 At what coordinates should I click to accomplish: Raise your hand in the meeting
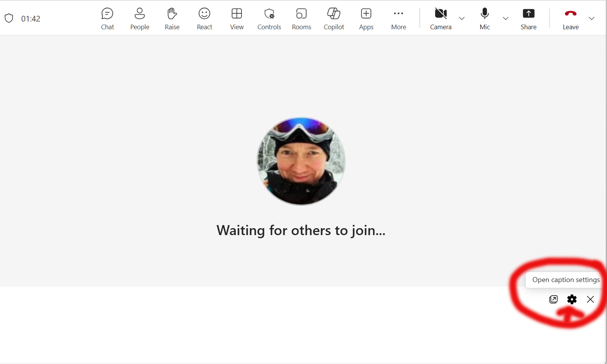click(172, 18)
